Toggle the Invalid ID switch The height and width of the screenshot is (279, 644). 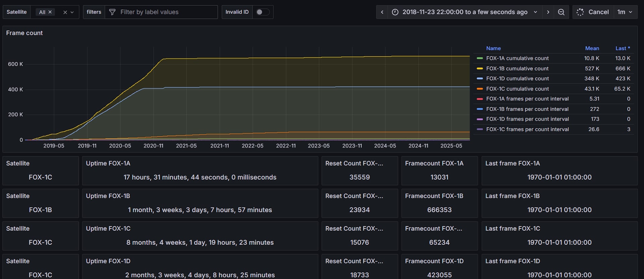(263, 12)
